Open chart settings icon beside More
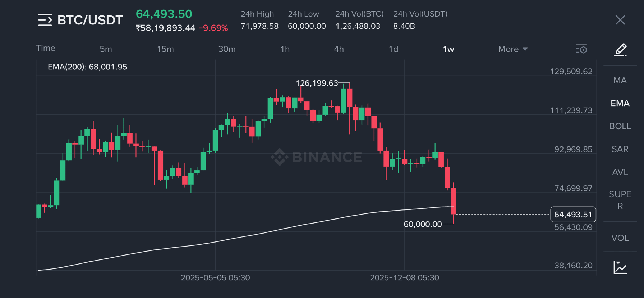Screen dimensions: 644x298 tap(581, 49)
